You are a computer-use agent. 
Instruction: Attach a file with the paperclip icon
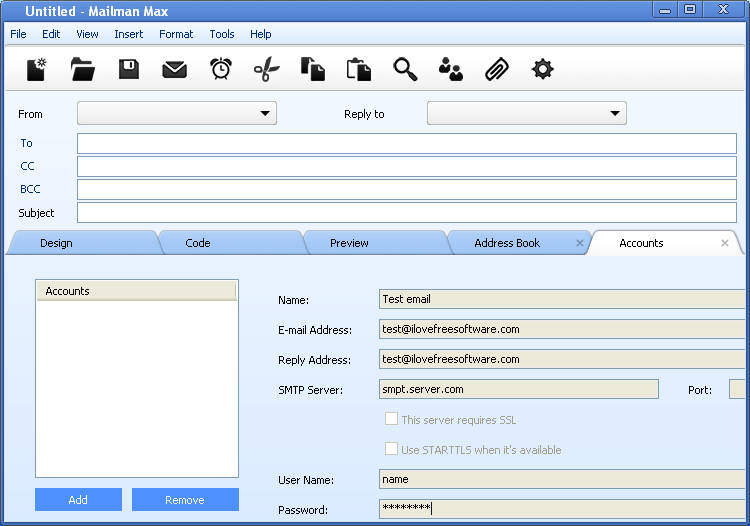click(497, 69)
